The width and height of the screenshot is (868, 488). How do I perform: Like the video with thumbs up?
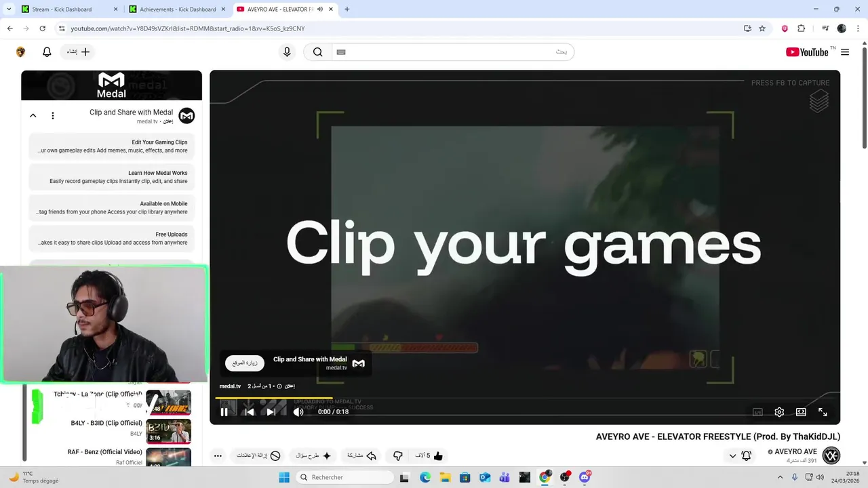(429, 456)
